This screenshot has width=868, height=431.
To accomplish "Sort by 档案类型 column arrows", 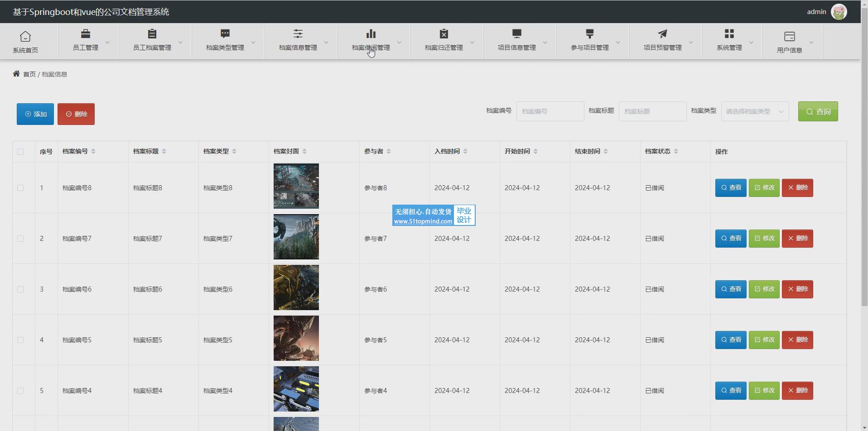I will coord(234,151).
